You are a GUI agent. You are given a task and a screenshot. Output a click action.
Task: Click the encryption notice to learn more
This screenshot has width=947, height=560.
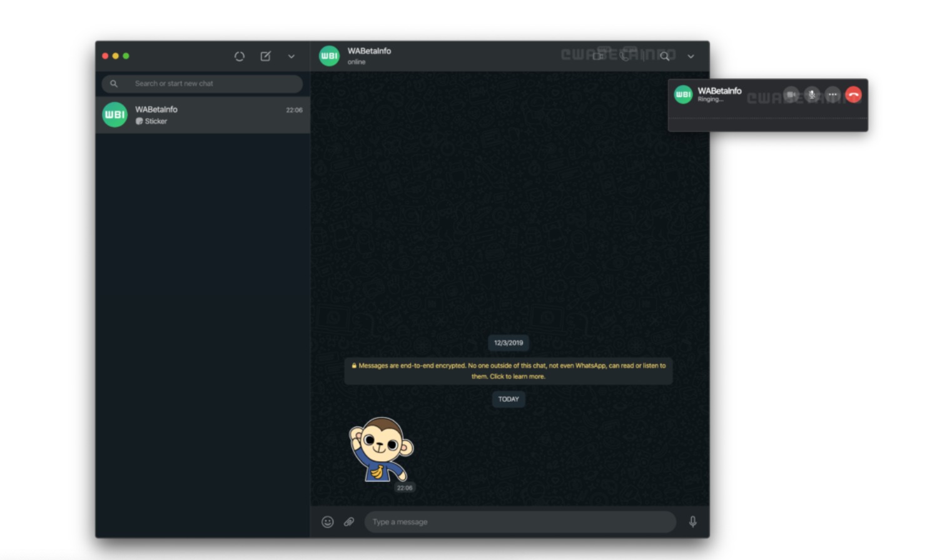(x=509, y=371)
